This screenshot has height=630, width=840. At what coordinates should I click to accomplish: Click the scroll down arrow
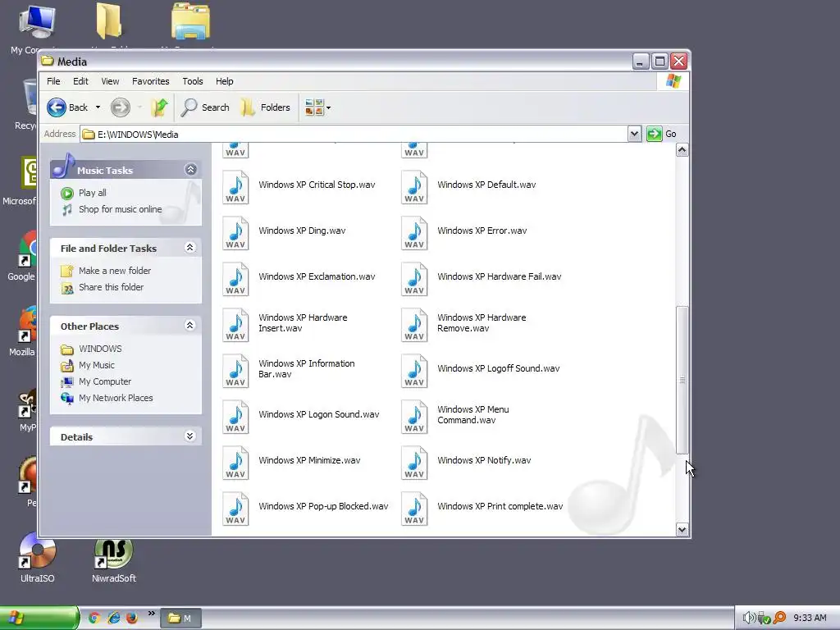point(682,529)
